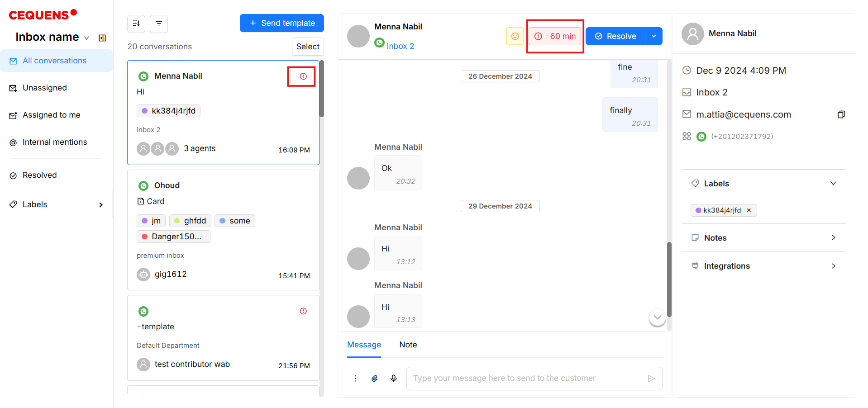Click the m.attia@cequens.com email
868x408 pixels.
(x=744, y=115)
